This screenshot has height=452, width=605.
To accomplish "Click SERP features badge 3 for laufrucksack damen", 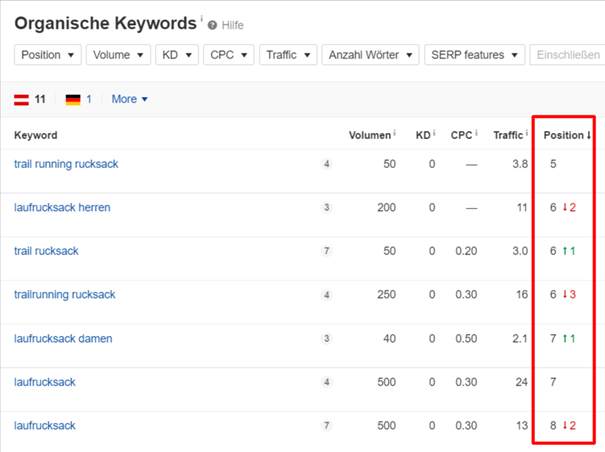I will tap(326, 339).
